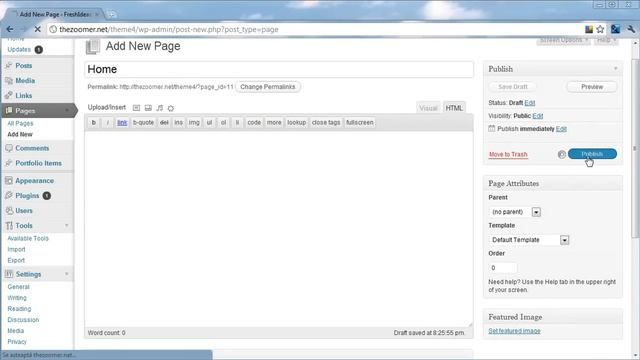Viewport: 640px width, 360px height.
Task: Click the Comments bubble icon
Action: point(9,148)
